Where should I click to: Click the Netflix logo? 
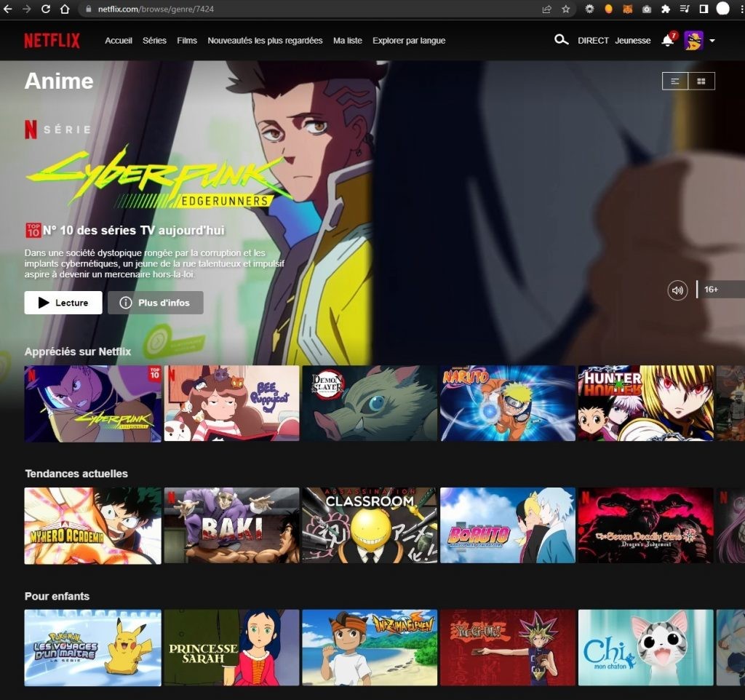(52, 41)
